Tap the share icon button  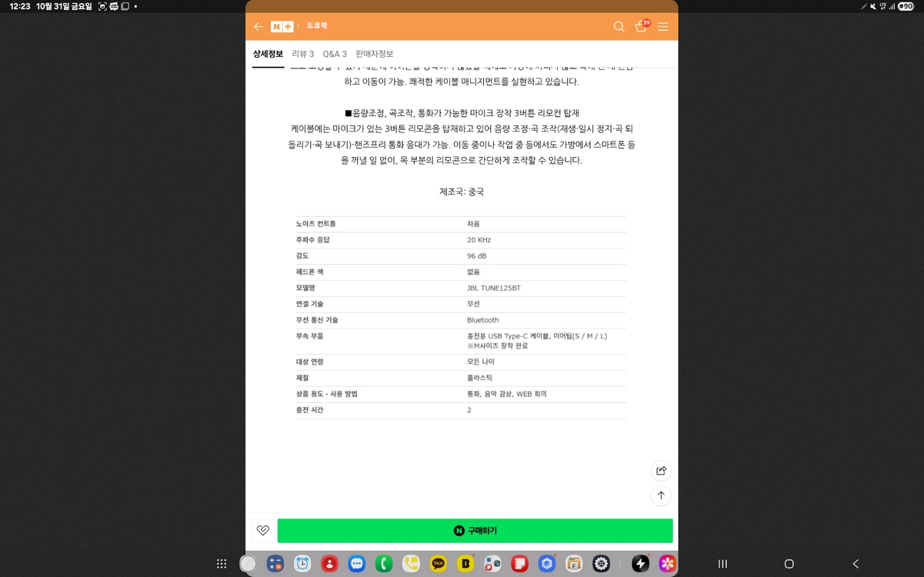point(661,471)
